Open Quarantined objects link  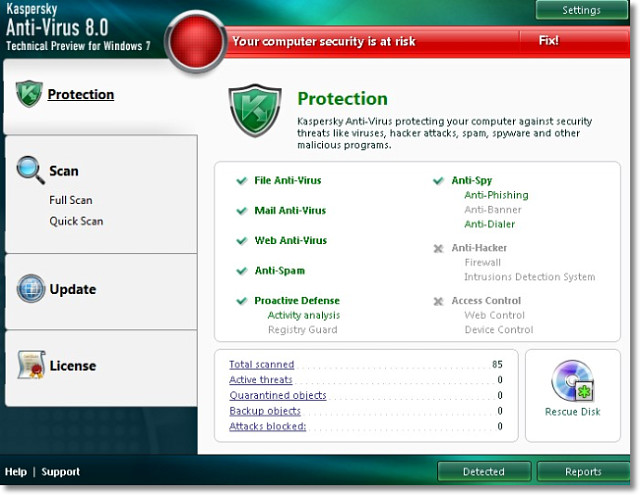coord(278,395)
